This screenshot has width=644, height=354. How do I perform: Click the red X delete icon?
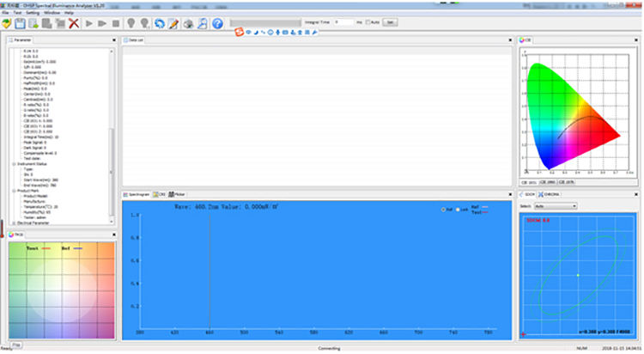click(75, 23)
